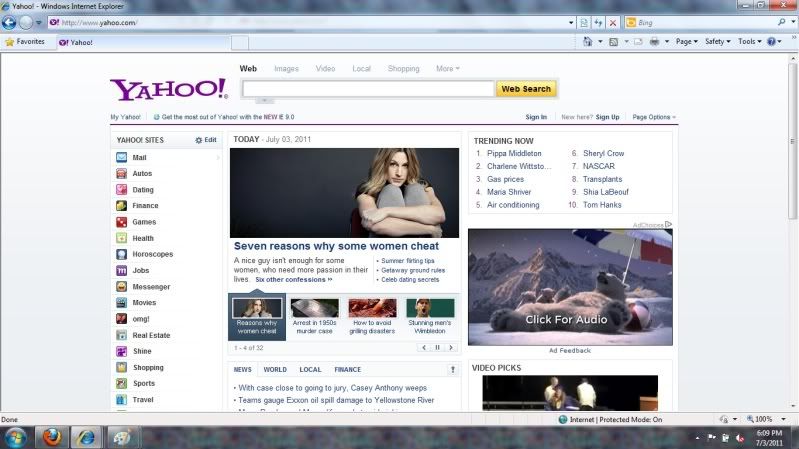Click the omg! icon in sidebar

(121, 319)
